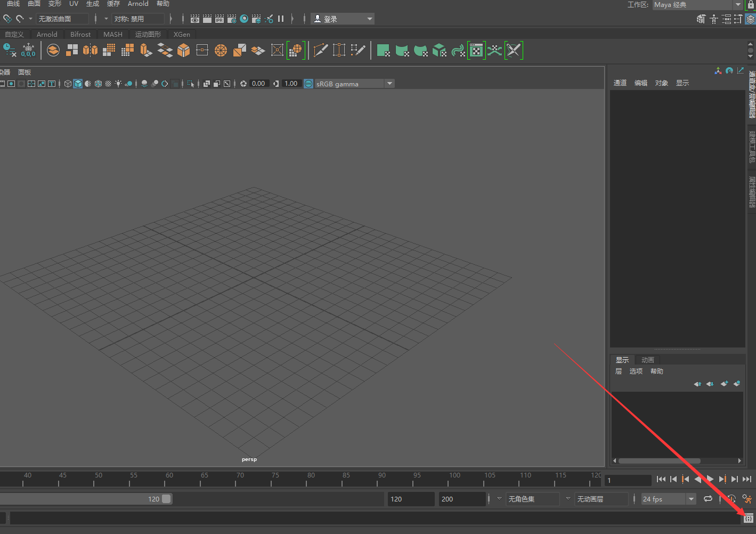This screenshot has width=756, height=534.
Task: Open the UV Editor shelf icon
Action: point(476,51)
